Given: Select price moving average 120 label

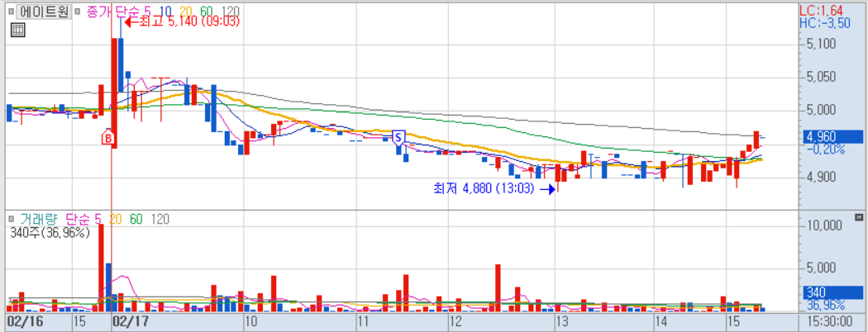Looking at the screenshot, I should [231, 11].
